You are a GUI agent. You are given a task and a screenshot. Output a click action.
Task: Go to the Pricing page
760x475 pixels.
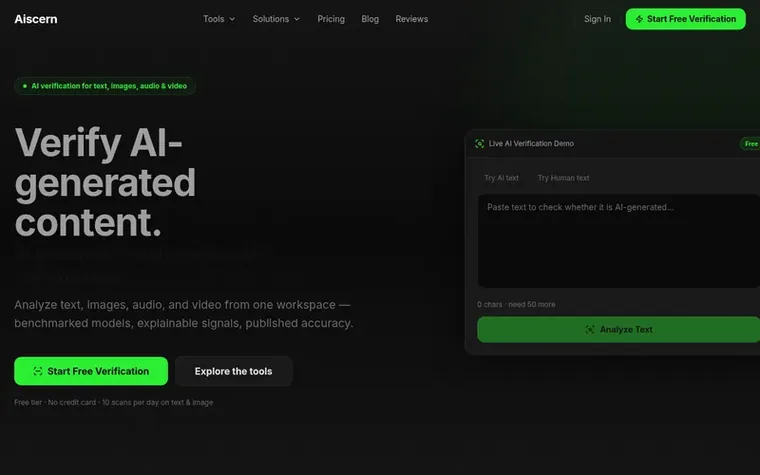click(x=331, y=19)
